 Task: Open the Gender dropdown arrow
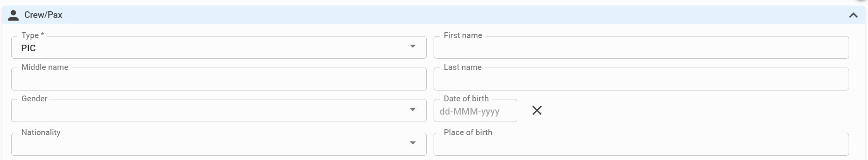(413, 110)
